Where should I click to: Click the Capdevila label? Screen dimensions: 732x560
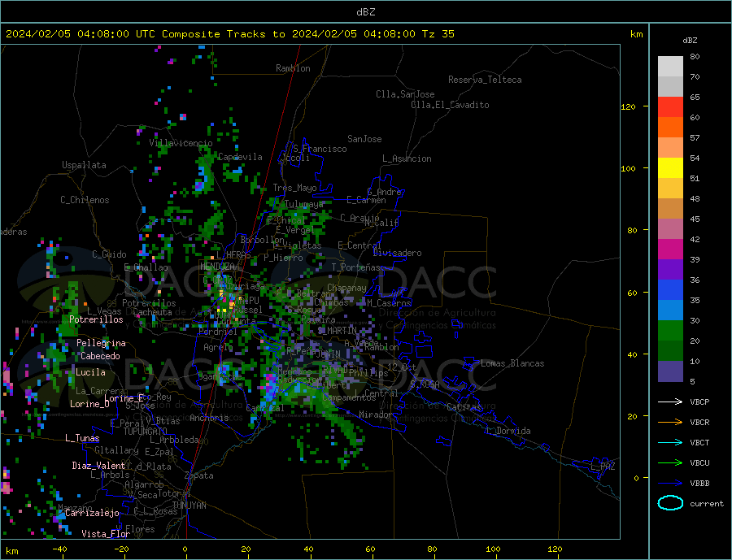(x=240, y=157)
